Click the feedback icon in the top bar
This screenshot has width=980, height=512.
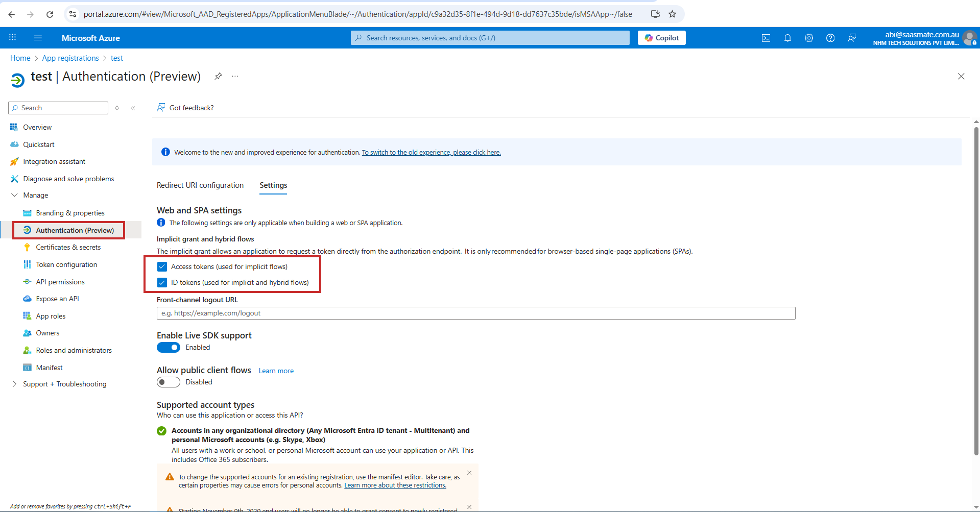[x=852, y=38]
